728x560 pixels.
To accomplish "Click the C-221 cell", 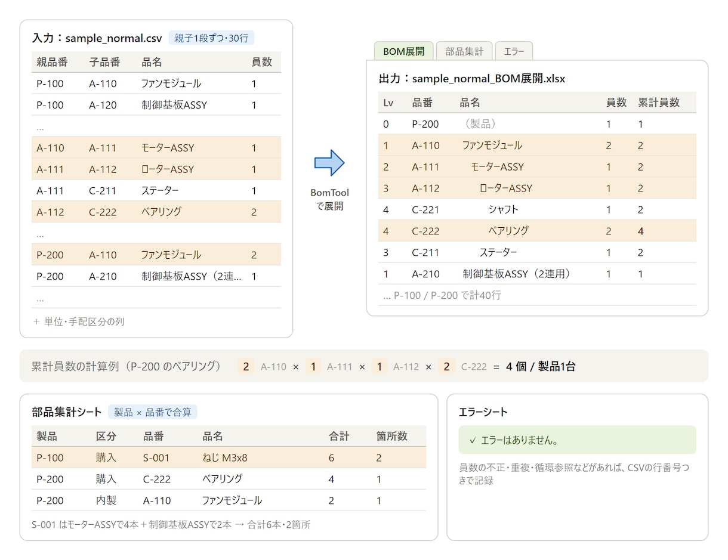I will coord(425,209).
